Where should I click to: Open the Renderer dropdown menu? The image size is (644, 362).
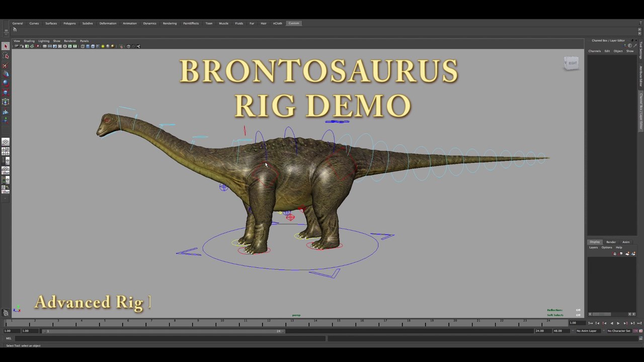(70, 41)
